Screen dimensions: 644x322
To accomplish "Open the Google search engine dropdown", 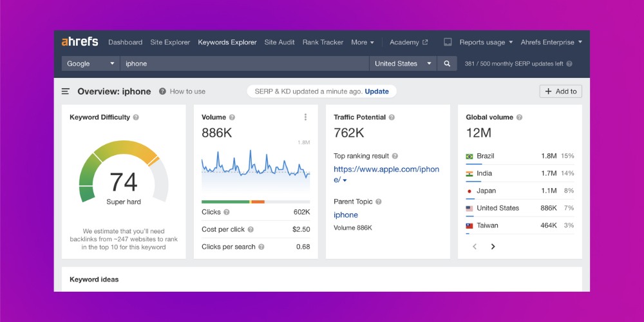I will pyautogui.click(x=90, y=64).
